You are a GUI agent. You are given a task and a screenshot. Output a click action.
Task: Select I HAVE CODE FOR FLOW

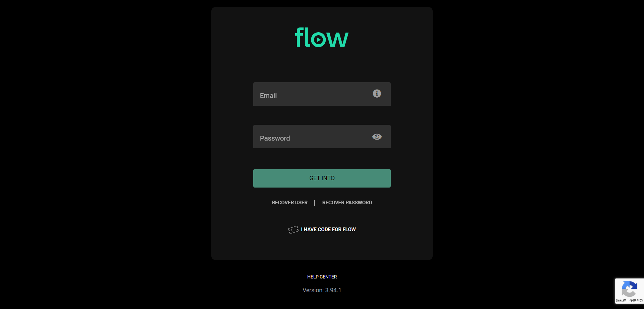click(x=328, y=229)
